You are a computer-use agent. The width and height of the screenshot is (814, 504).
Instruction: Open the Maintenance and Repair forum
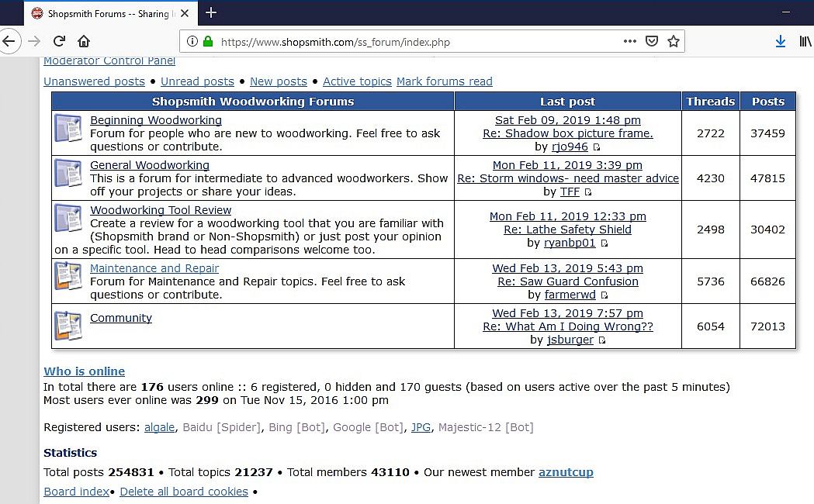click(154, 268)
